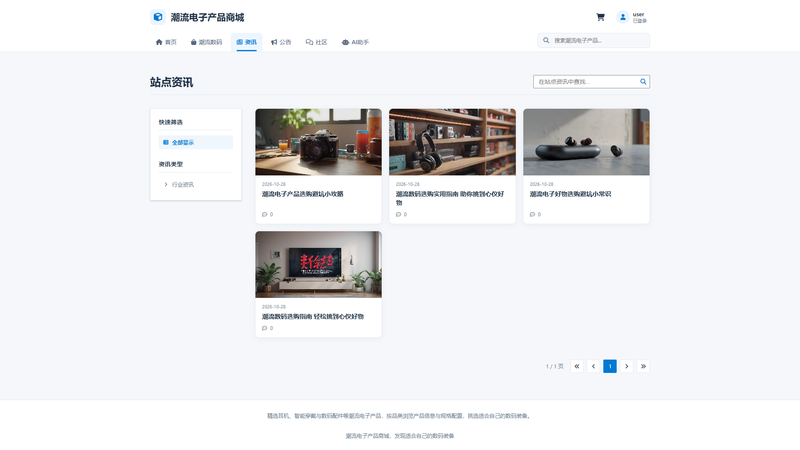The image size is (800, 450).
Task: Go to previous page
Action: (x=593, y=366)
